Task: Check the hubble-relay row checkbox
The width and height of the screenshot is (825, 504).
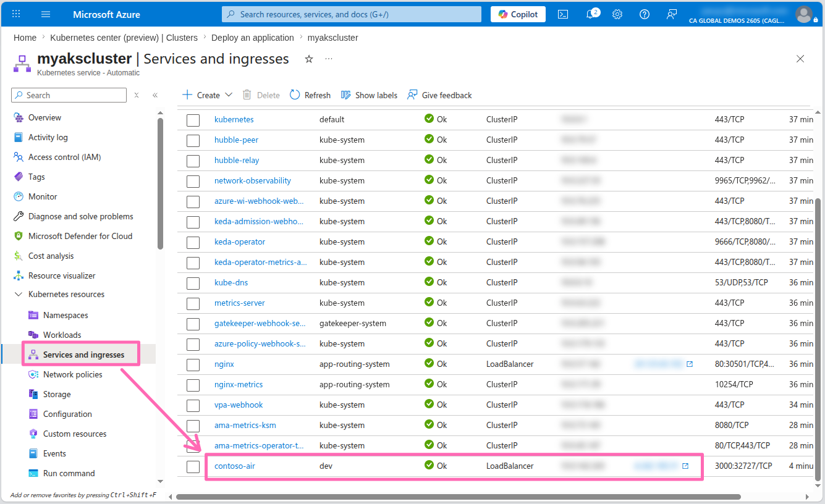Action: (193, 161)
